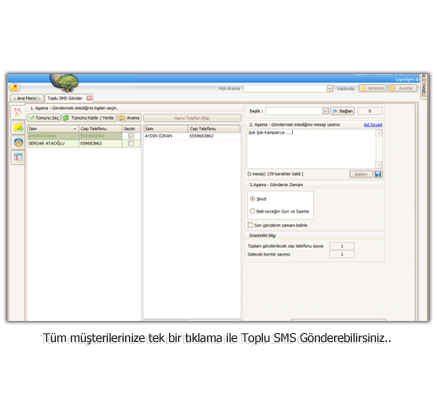Screen dimensions: 437x418
Task: Expand the Başlık dropdown
Action: coord(325,111)
